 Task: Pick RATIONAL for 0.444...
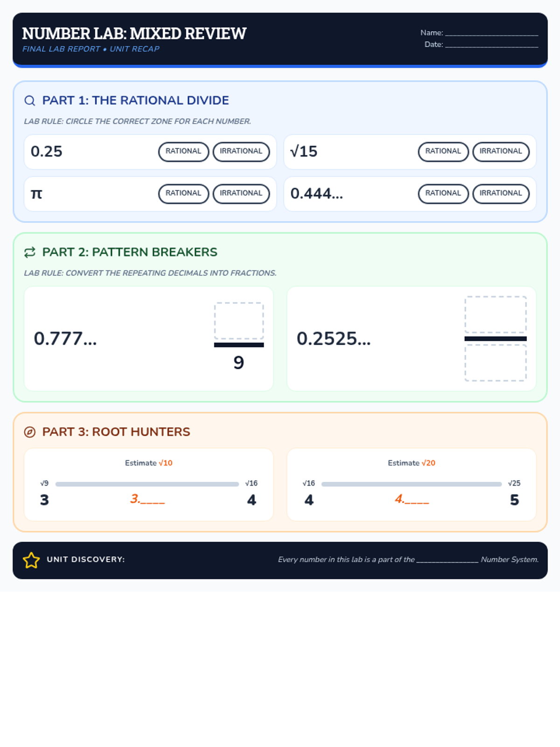pyautogui.click(x=443, y=194)
